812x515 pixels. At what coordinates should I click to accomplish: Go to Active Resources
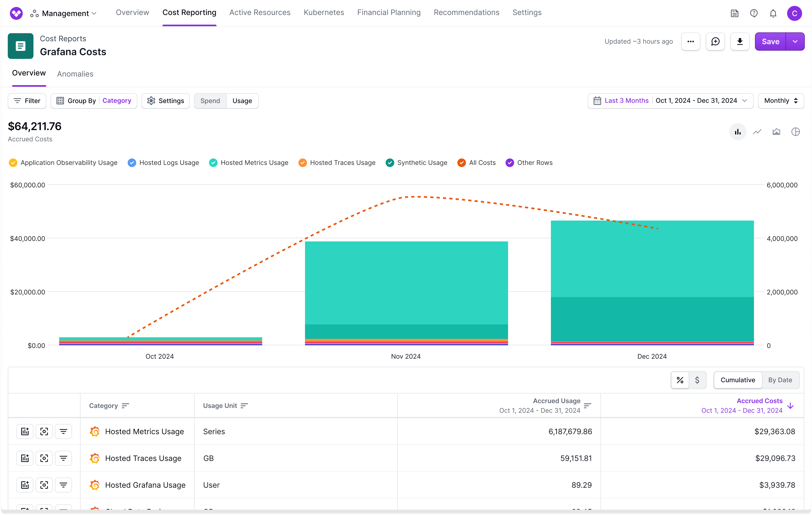pos(260,13)
